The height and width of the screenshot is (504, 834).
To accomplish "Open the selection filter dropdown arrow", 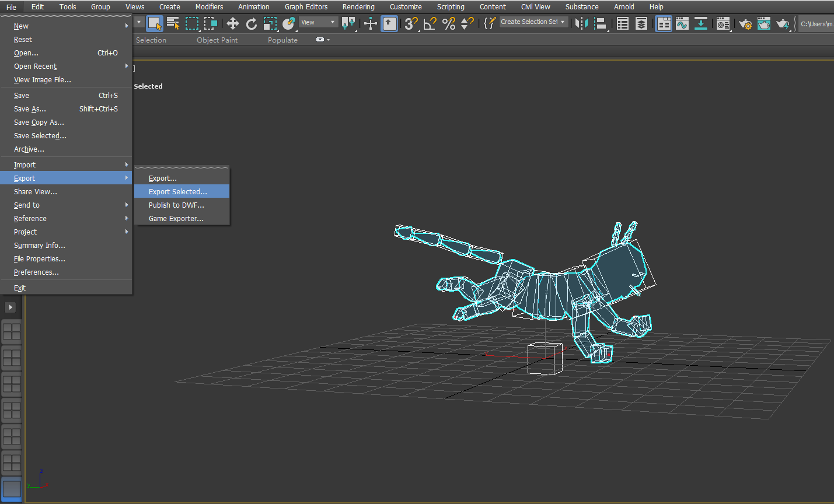I will [x=139, y=22].
